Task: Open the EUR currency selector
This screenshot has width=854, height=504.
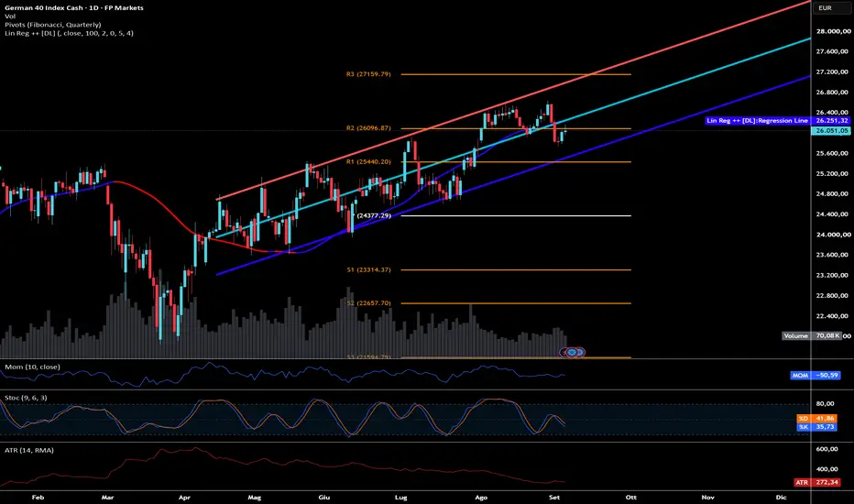Action: 825,7
